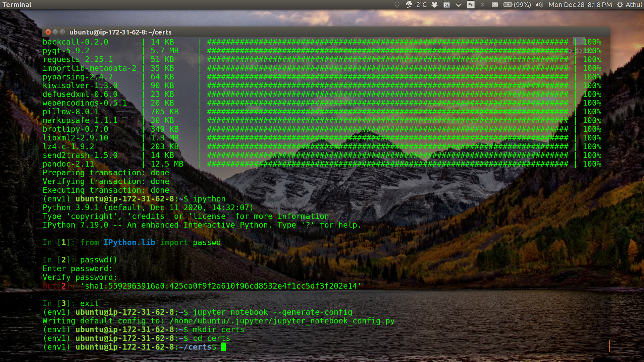Click the 'defusedxml-0.6.0' package name
This screenshot has width=644, height=362.
tap(80, 94)
